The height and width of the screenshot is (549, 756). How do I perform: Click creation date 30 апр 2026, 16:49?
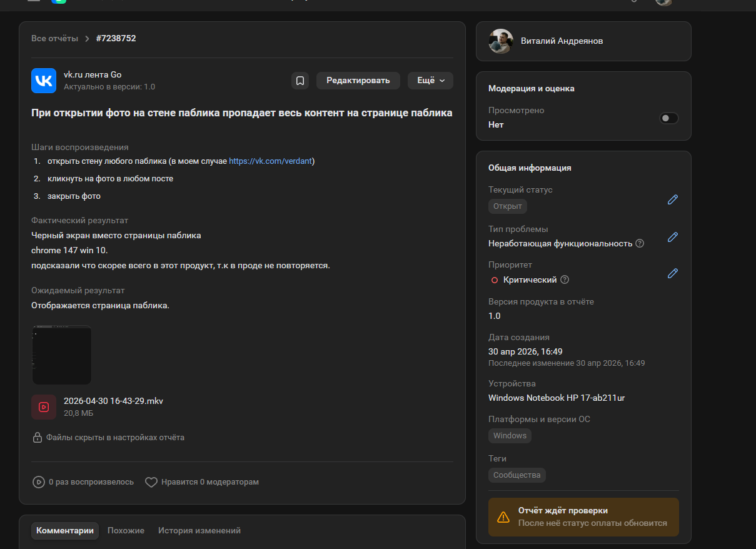[x=525, y=351]
